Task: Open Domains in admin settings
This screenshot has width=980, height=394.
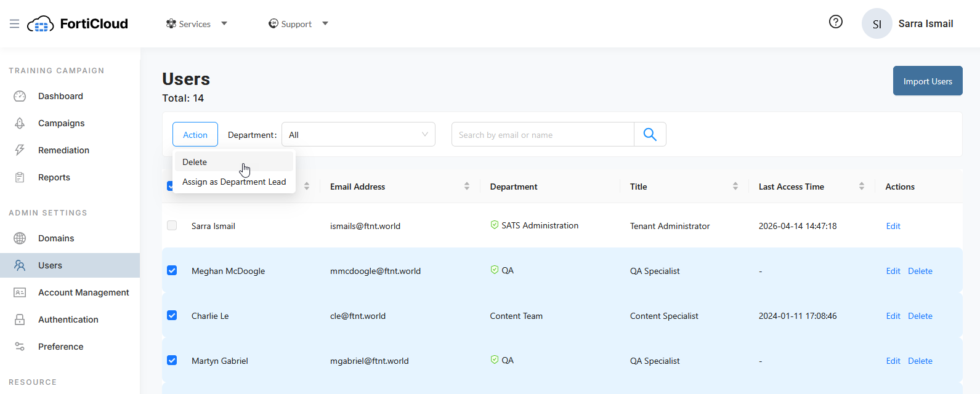Action: [56, 238]
